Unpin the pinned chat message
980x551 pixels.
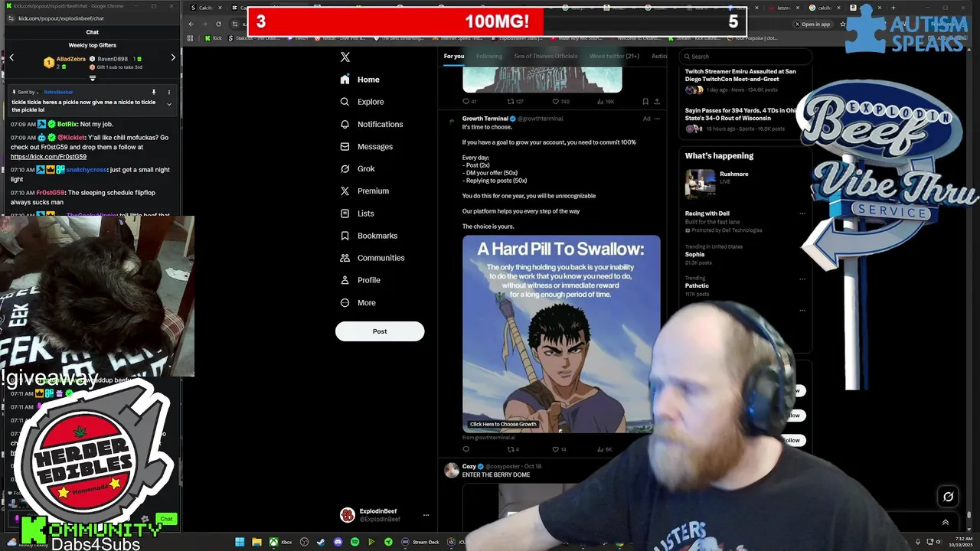pos(154,93)
